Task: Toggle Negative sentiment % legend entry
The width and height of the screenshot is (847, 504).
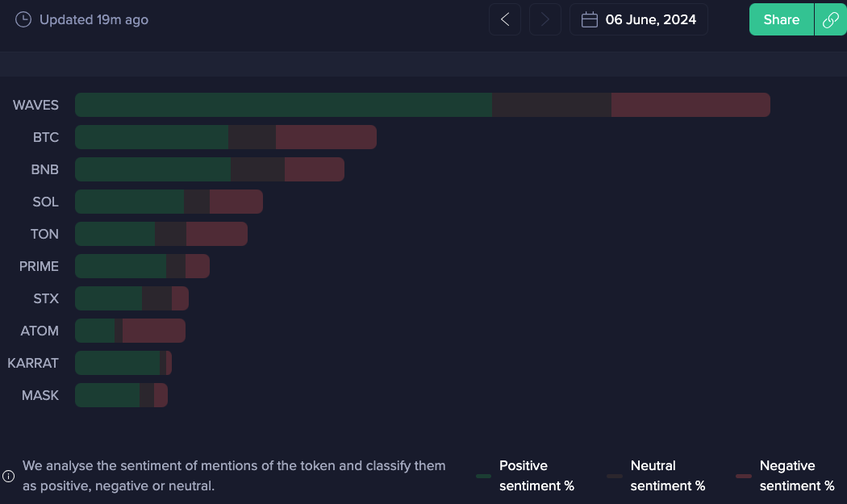Action: pos(786,476)
